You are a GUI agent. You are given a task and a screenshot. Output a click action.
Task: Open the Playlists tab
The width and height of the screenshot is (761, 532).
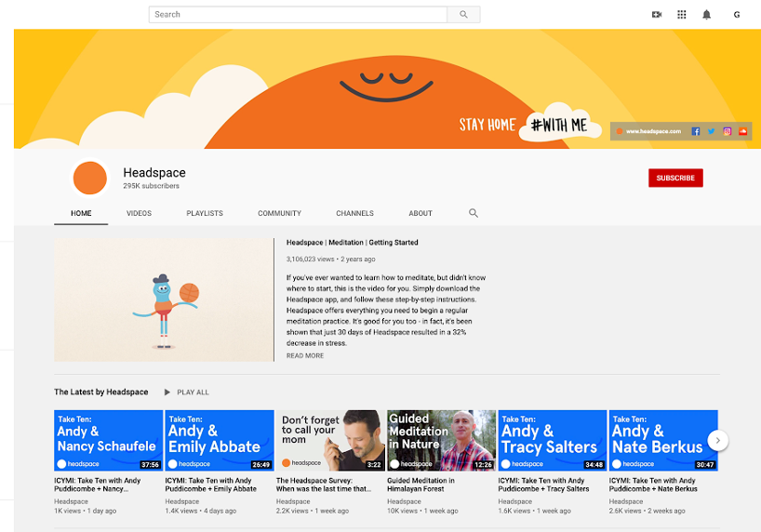click(x=205, y=213)
